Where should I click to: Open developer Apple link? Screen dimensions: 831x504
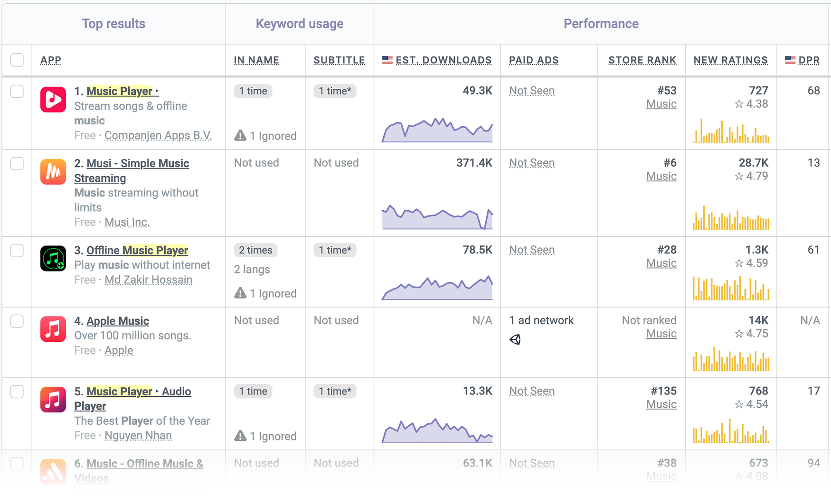pyautogui.click(x=119, y=350)
